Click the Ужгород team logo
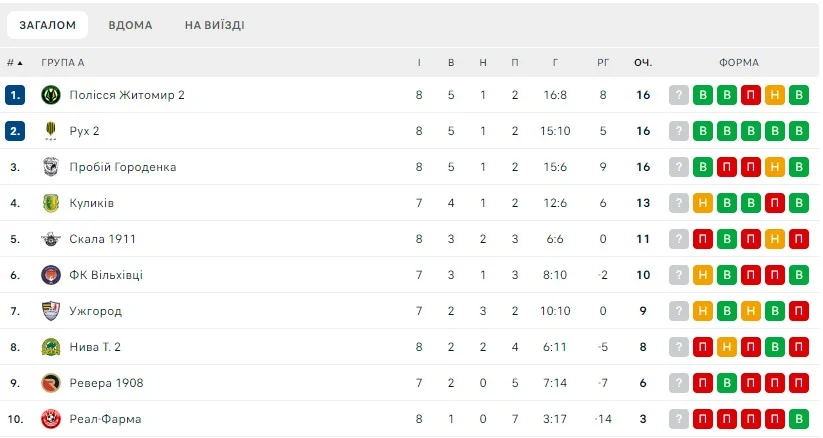This screenshot has height=438, width=823. 51,311
